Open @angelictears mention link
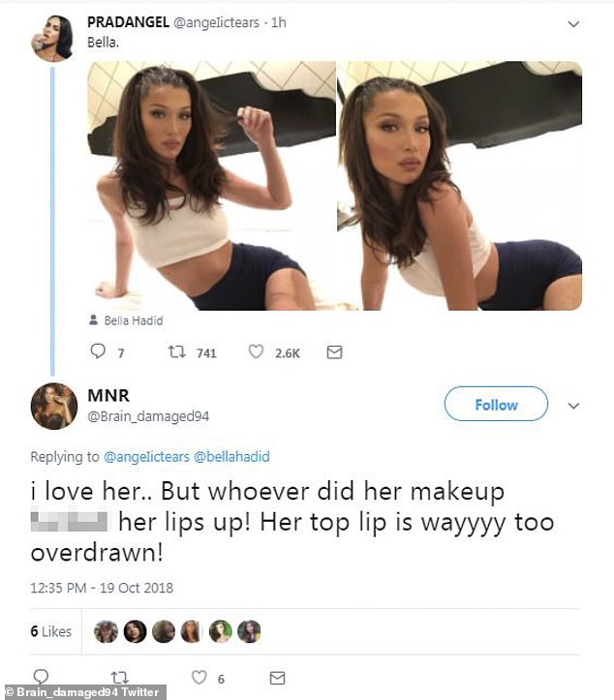 tap(145, 456)
